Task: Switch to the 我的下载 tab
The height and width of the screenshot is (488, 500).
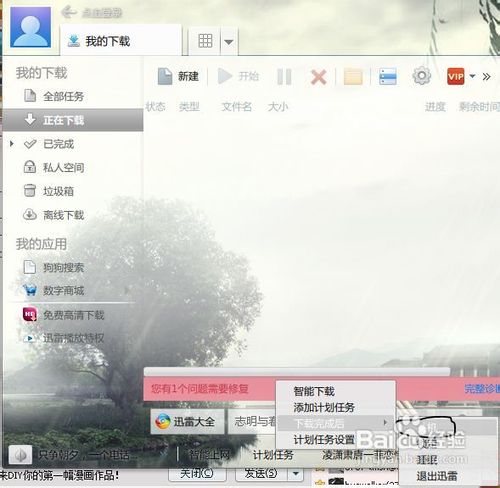Action: pyautogui.click(x=121, y=41)
